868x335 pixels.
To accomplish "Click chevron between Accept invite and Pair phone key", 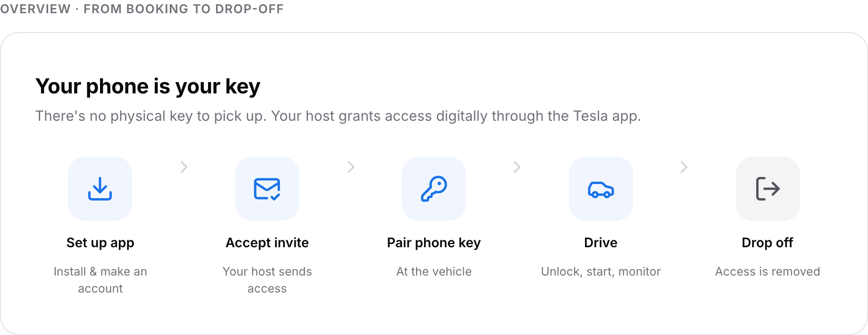I will click(351, 167).
